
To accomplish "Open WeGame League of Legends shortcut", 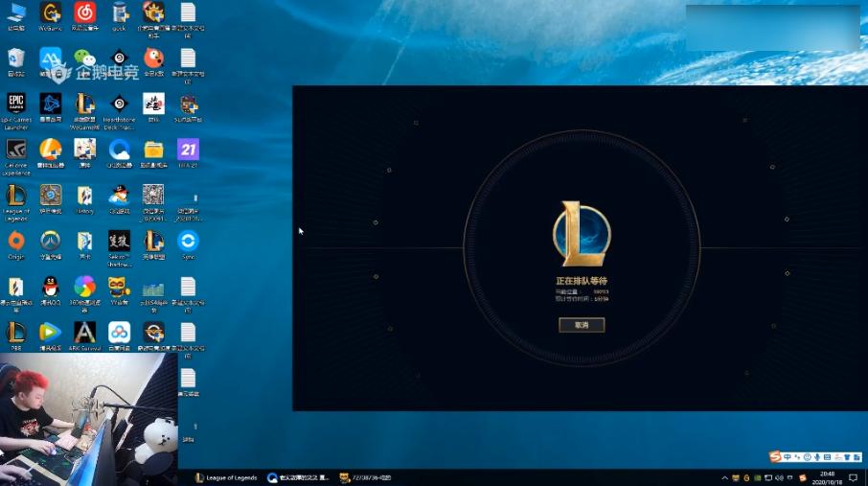I will pyautogui.click(x=84, y=111).
